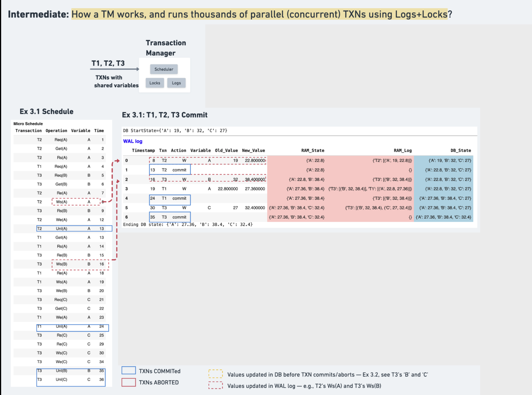Click the Logs button
Viewport: 532px width, 395px height.
tap(176, 83)
